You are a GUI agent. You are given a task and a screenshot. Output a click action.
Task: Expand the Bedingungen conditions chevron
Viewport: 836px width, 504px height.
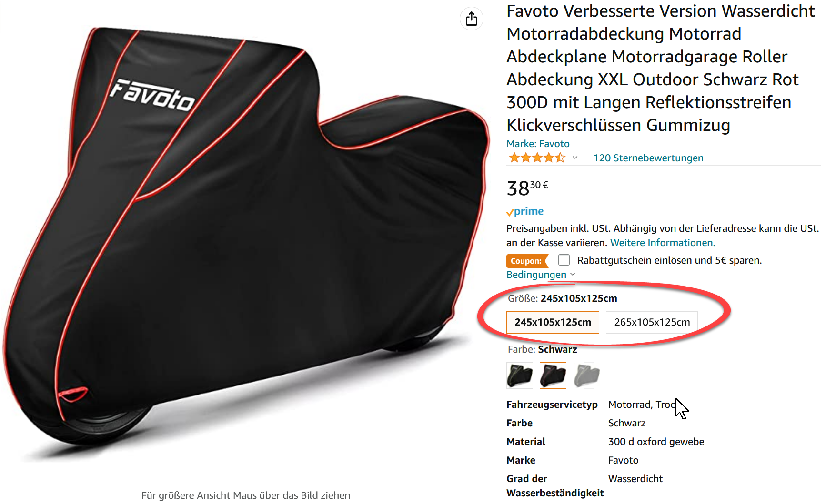pos(573,274)
